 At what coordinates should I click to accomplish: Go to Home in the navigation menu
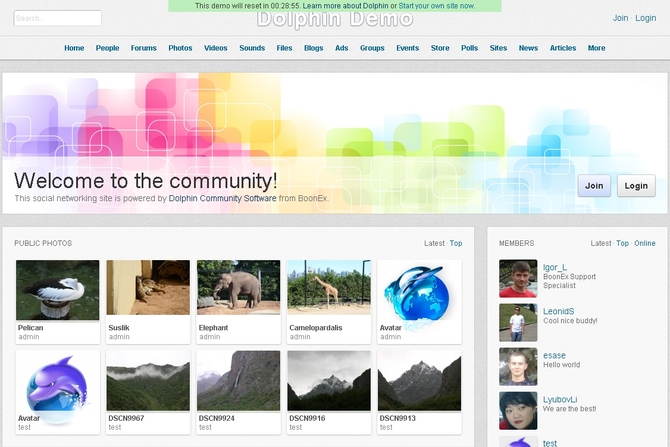point(74,48)
